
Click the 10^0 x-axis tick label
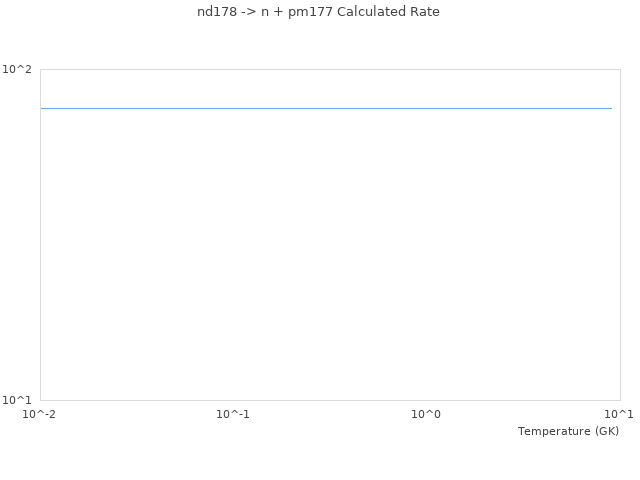pyautogui.click(x=426, y=414)
